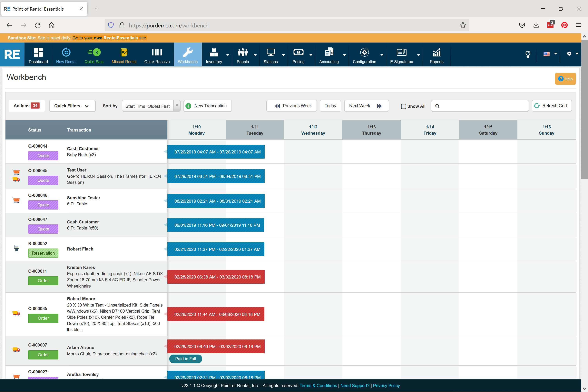Expand the Quick Filters dropdown
The image size is (588, 392).
point(72,106)
